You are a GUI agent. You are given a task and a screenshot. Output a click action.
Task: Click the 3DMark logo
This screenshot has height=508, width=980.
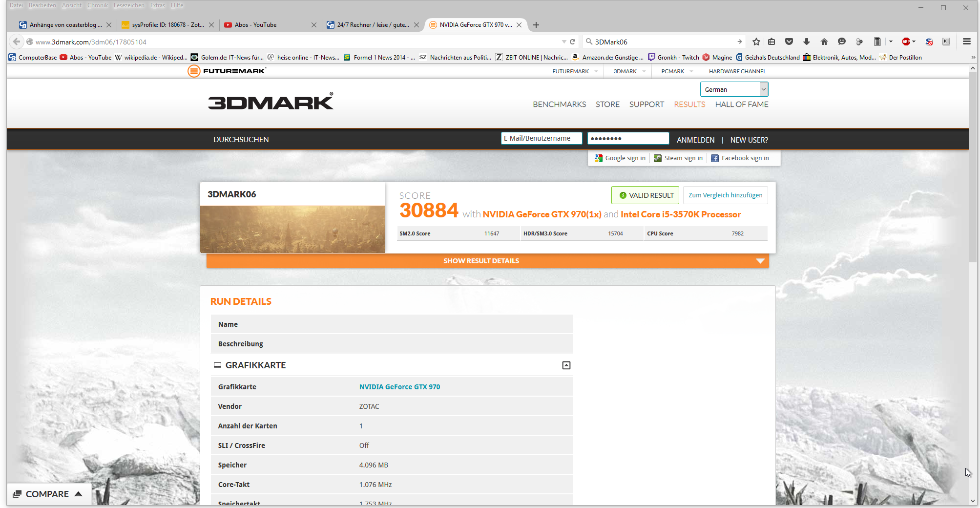(x=271, y=101)
